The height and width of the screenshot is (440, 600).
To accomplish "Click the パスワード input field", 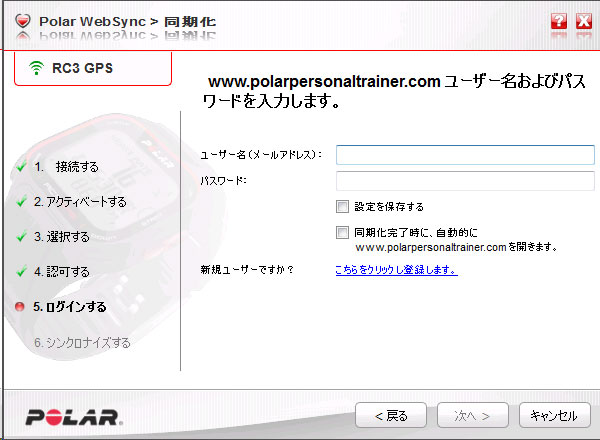I will 465,181.
